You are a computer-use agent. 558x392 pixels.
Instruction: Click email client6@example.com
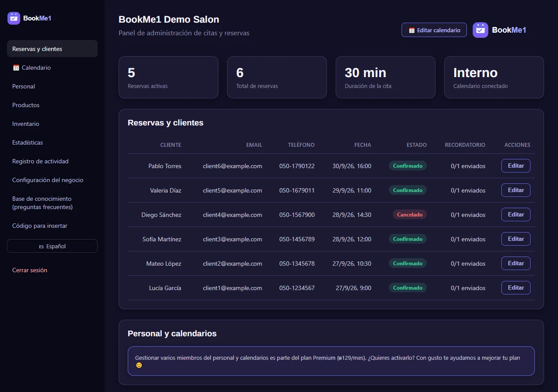[x=232, y=166]
